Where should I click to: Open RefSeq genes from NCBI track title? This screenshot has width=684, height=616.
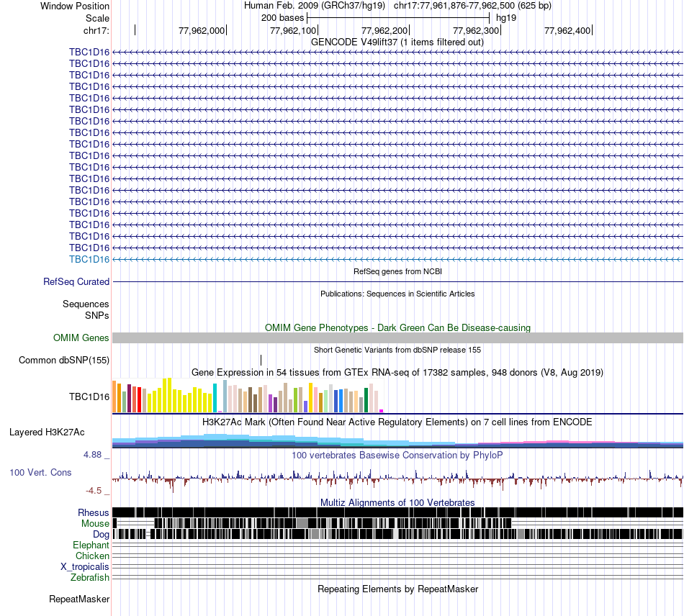click(397, 271)
